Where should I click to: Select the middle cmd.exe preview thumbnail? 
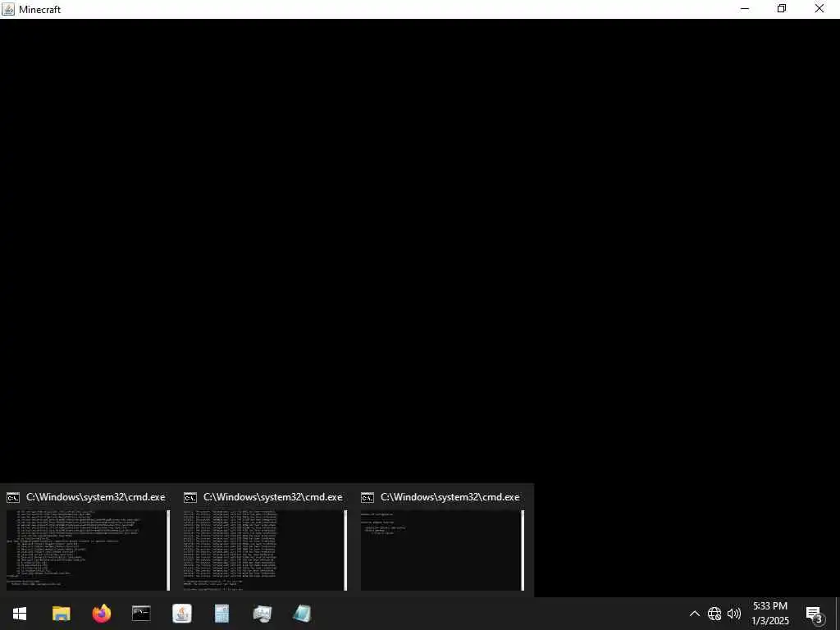coord(265,550)
